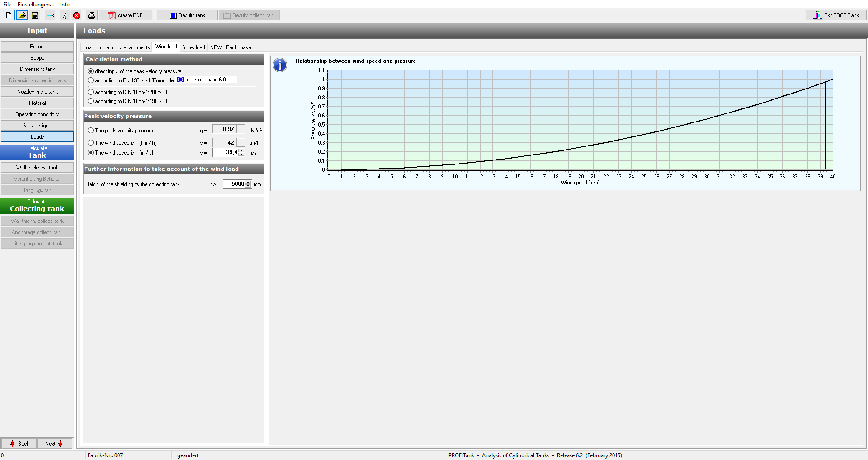Click the wind speed m/s input field
868x460 pixels.
coord(226,153)
